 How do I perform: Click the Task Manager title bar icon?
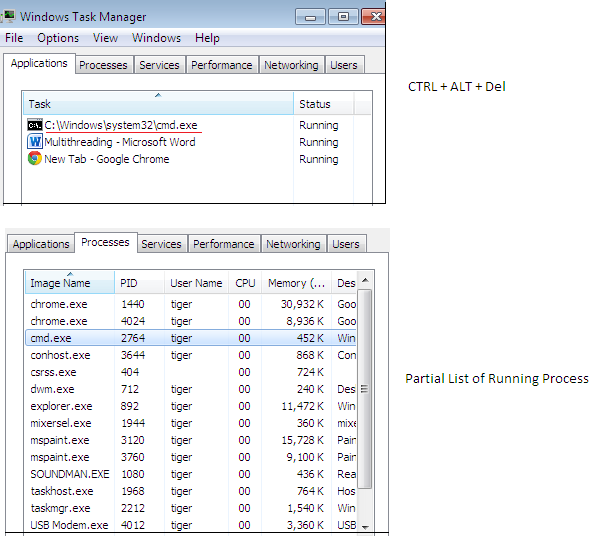(x=8, y=16)
